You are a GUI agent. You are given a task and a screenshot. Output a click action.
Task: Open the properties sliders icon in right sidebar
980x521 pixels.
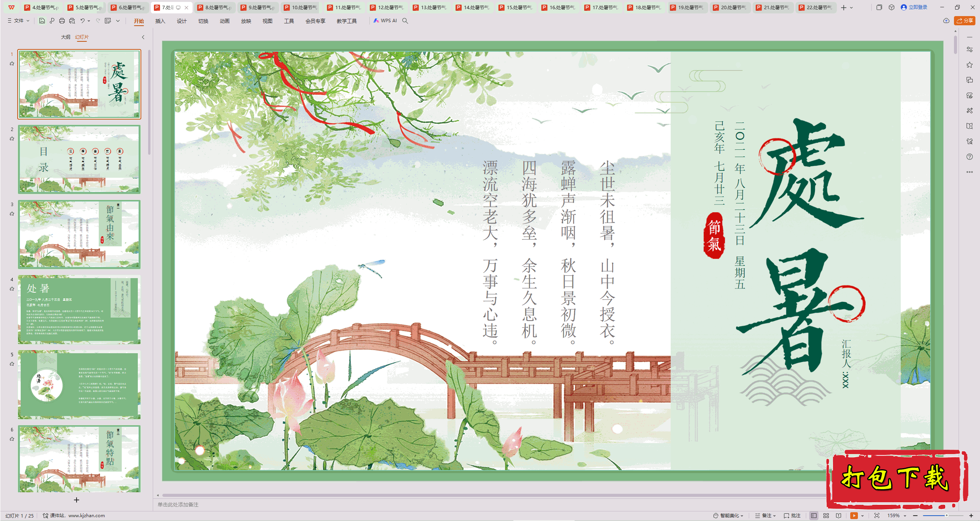point(970,49)
